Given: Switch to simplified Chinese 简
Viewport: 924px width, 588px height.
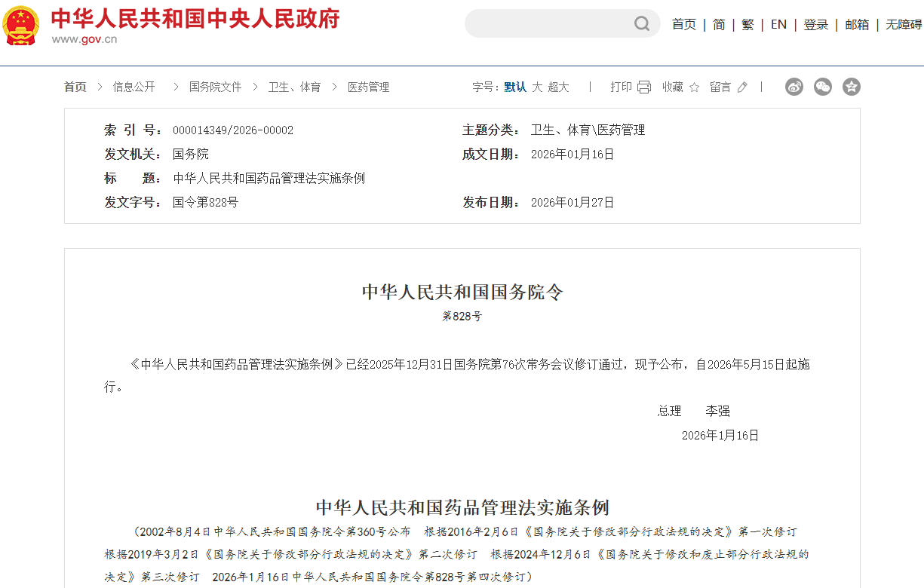Looking at the screenshot, I should point(719,25).
